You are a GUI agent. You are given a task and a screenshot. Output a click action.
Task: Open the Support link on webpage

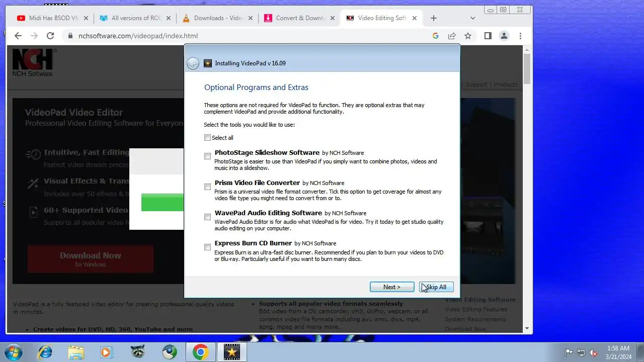tap(476, 84)
